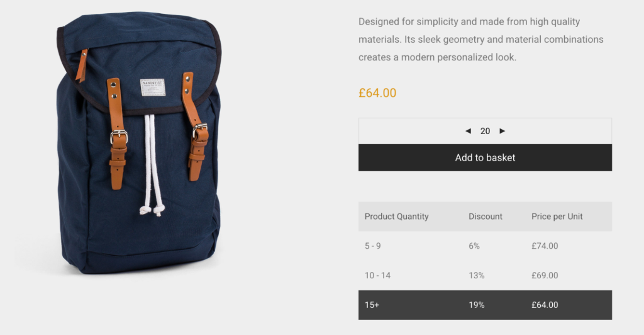Select the 5 - 9 quantity tier
Screen dimensions: 644x335
click(372, 246)
